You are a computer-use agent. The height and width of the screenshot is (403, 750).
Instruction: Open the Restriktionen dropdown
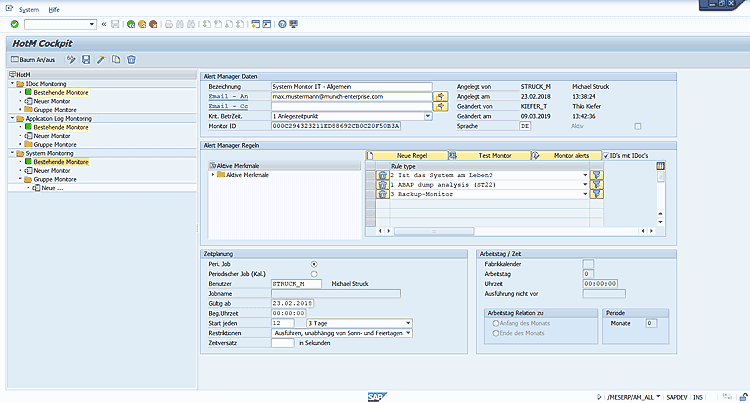[408, 333]
